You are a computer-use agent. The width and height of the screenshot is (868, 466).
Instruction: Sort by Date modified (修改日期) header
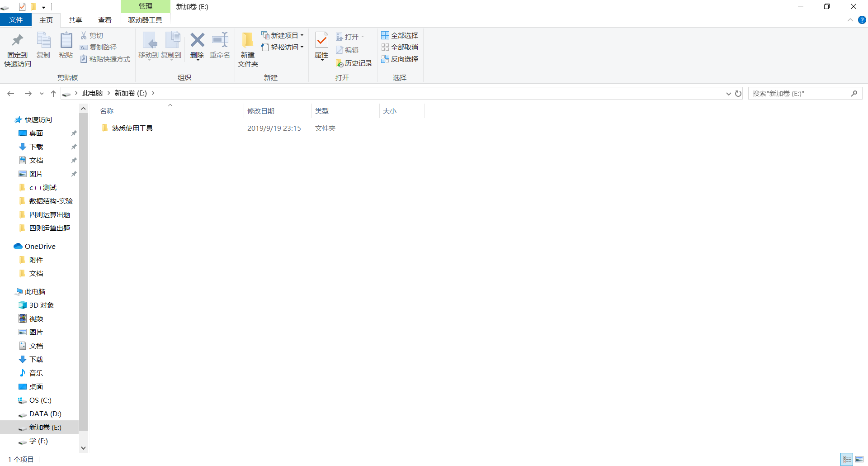click(x=278, y=111)
